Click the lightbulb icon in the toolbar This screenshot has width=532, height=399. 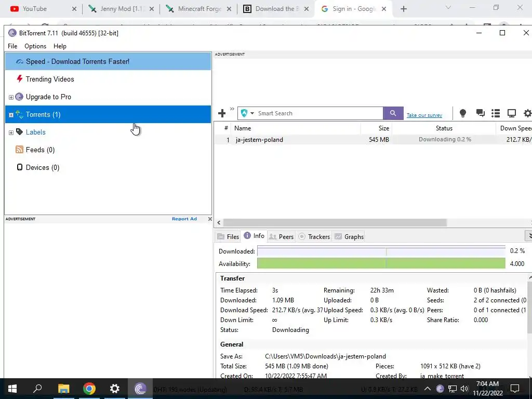462,113
